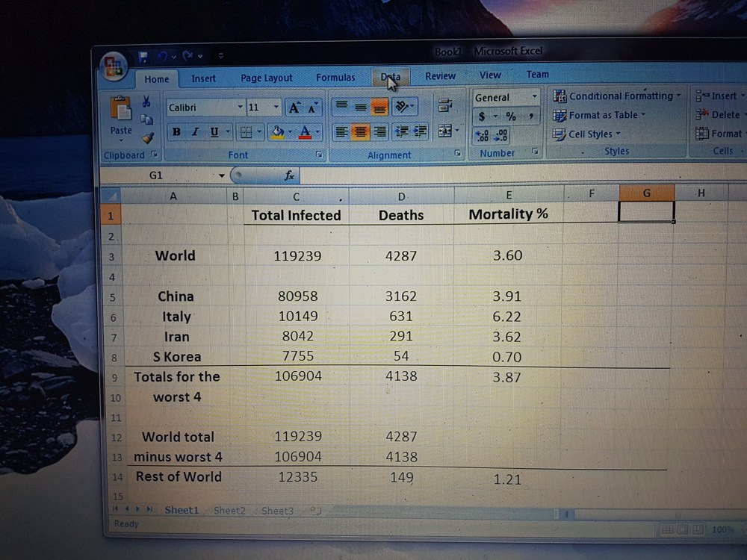
Task: Open the Calibri font name dropdown
Action: 240,108
